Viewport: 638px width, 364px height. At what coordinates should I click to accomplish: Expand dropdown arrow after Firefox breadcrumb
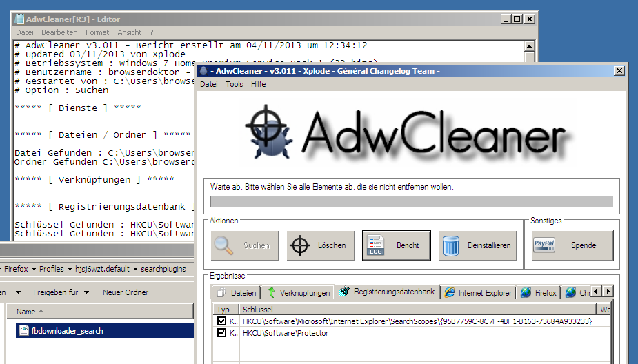pyautogui.click(x=34, y=270)
